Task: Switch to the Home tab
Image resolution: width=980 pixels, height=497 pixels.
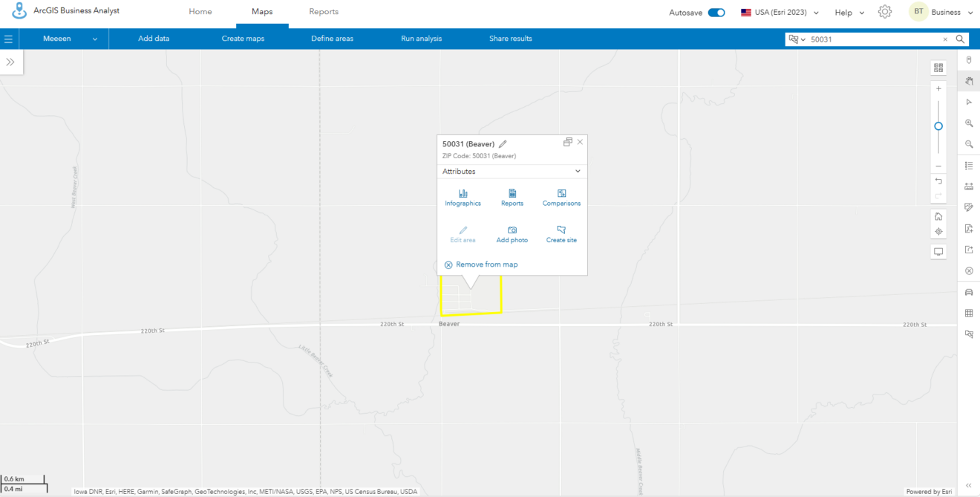Action: tap(200, 12)
